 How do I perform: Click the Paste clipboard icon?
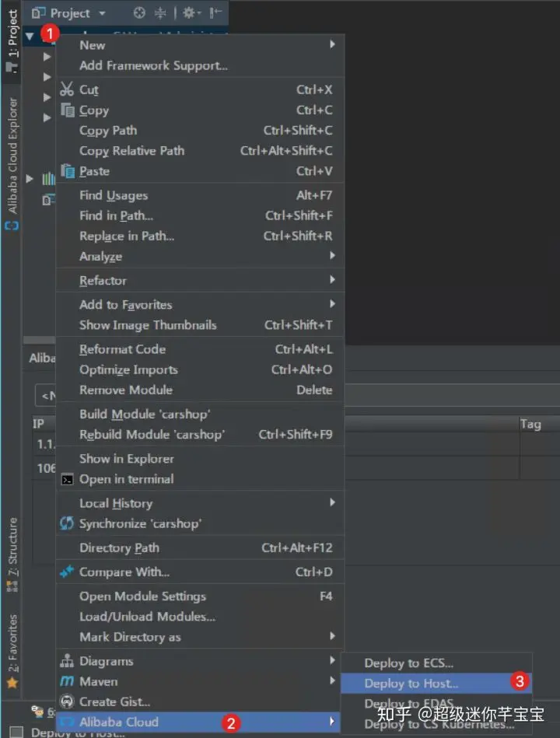click(68, 171)
